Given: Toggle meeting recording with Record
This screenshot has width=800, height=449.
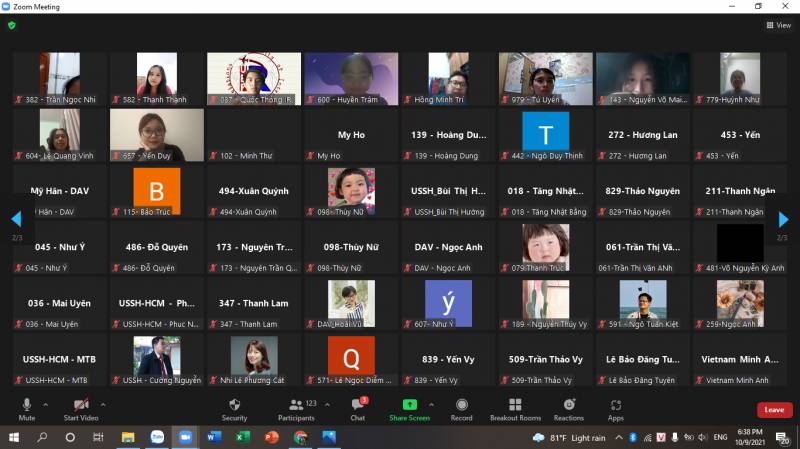Looking at the screenshot, I should (x=462, y=409).
